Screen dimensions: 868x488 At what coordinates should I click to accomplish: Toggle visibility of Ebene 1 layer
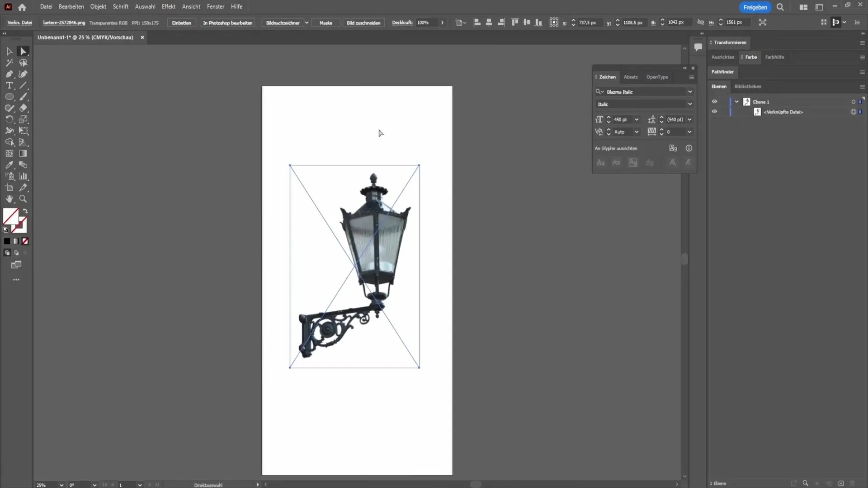714,102
